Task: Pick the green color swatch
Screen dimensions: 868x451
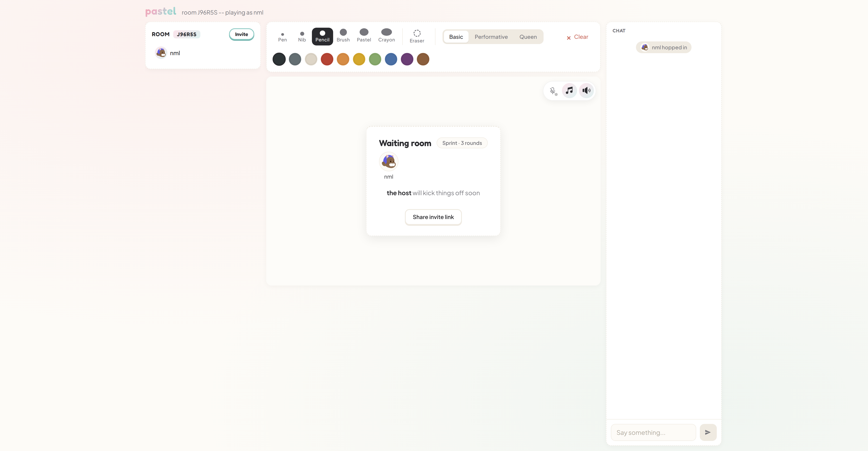Action: (375, 59)
